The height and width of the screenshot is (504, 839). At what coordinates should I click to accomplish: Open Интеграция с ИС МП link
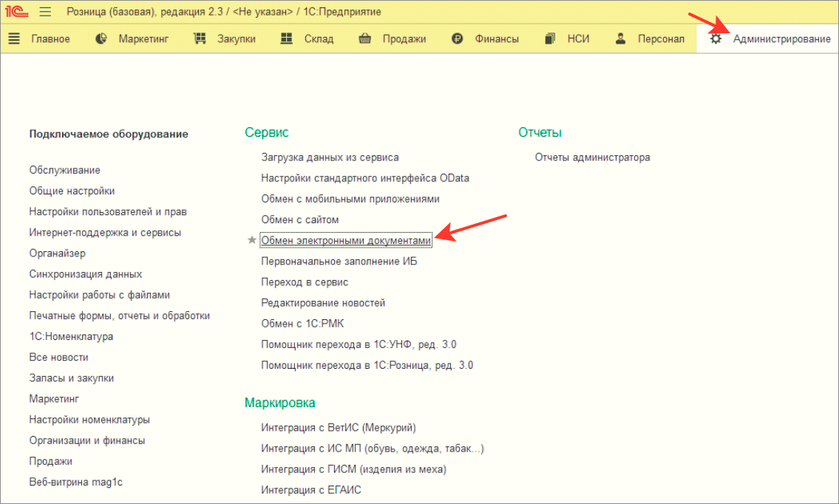point(373,449)
